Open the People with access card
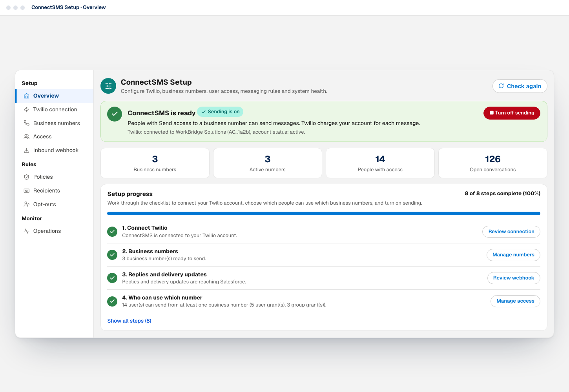Viewport: 569px width, 392px height. (380, 163)
